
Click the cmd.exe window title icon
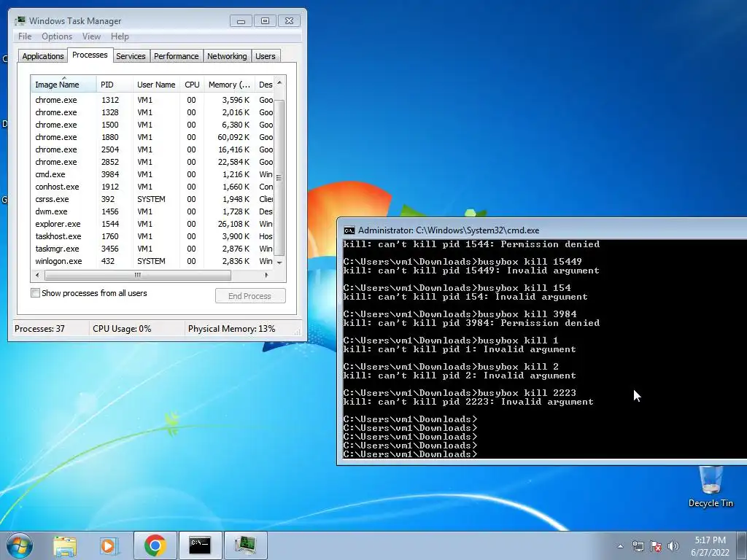(349, 230)
